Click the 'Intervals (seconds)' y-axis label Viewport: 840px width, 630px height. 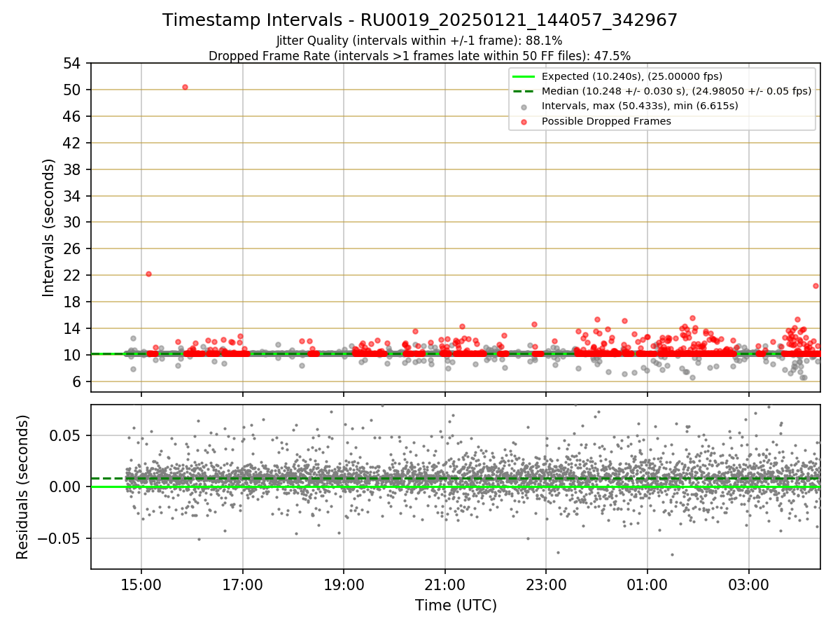point(48,227)
